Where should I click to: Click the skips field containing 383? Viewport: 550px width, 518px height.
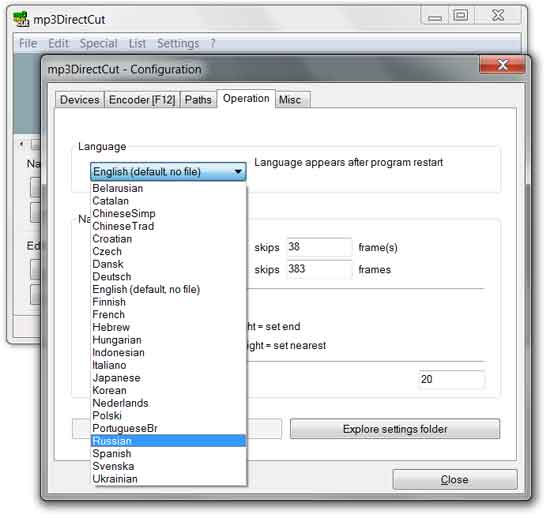(319, 269)
